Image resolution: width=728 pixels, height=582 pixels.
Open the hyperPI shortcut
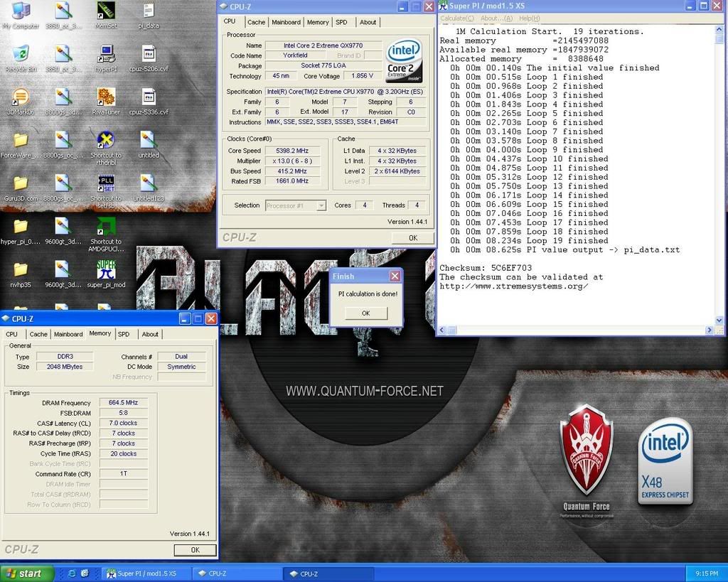[105, 53]
